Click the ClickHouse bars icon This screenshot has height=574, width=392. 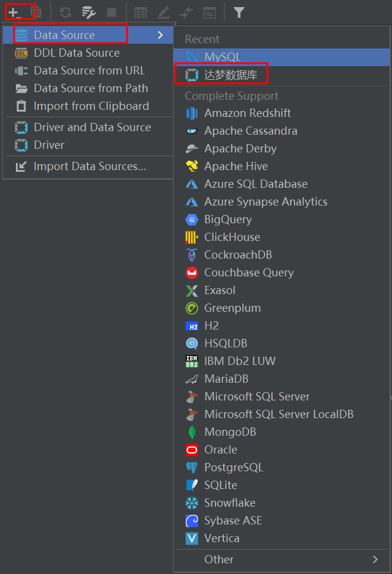192,237
